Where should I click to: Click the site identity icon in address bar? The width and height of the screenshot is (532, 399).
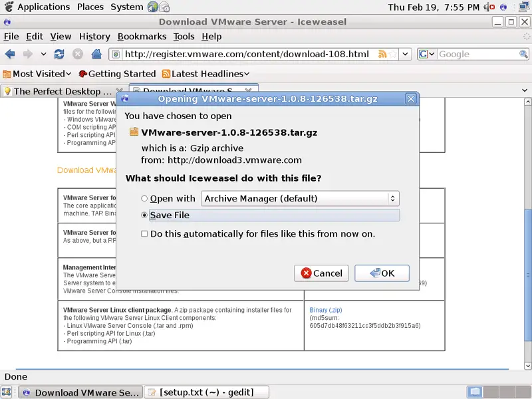116,54
